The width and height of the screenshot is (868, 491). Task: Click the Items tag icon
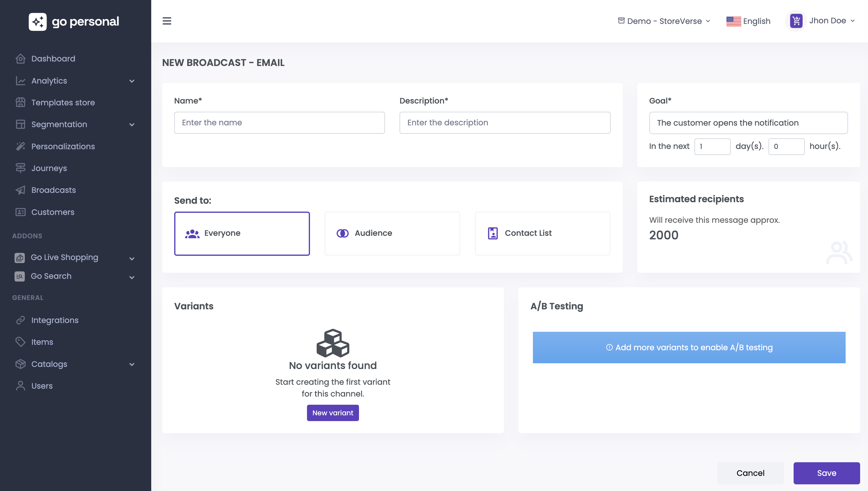[x=21, y=342]
